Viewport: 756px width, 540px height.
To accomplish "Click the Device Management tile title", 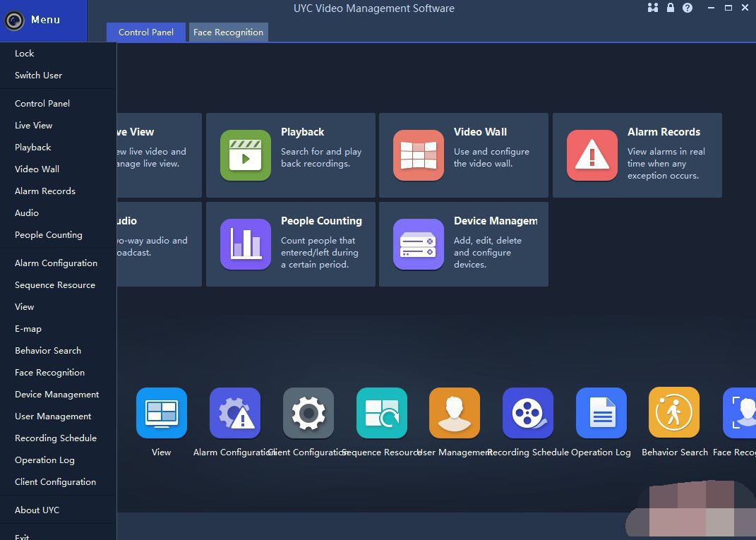I will pos(496,221).
